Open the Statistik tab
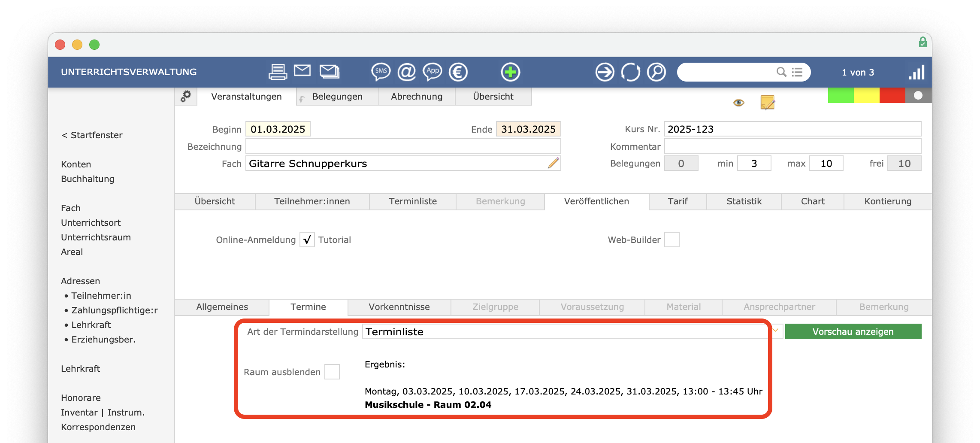980x443 pixels. click(x=744, y=201)
